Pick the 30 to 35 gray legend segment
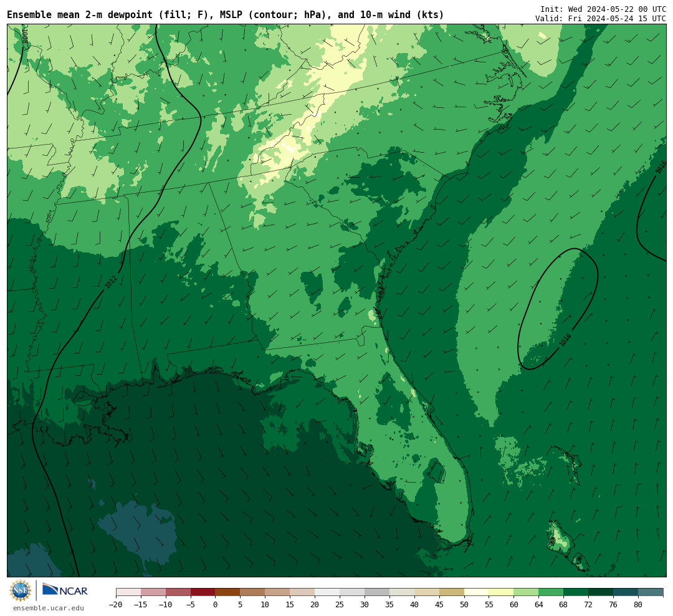This screenshot has height=616, width=673. 377,592
